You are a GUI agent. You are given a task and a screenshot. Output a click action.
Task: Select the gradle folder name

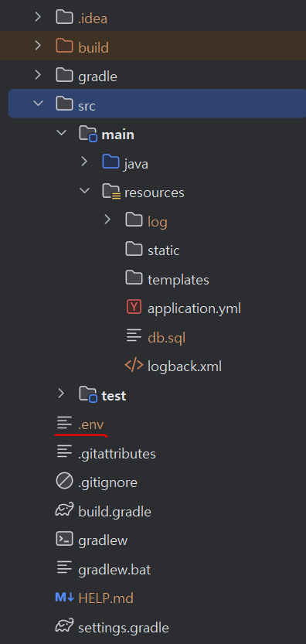pyautogui.click(x=98, y=77)
